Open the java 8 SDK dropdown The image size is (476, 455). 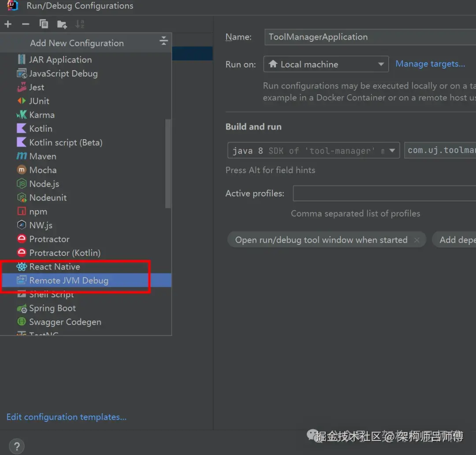[x=313, y=151]
